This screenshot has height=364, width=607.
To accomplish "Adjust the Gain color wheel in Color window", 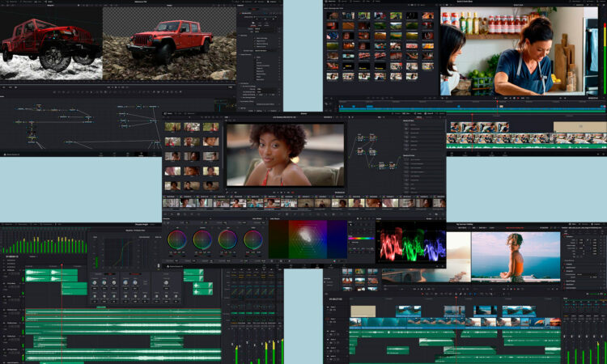I will pos(227,239).
